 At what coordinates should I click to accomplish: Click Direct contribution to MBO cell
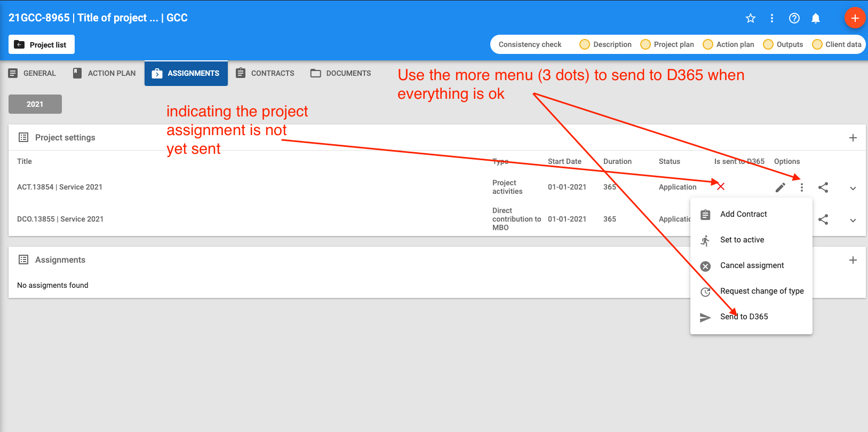pos(516,219)
